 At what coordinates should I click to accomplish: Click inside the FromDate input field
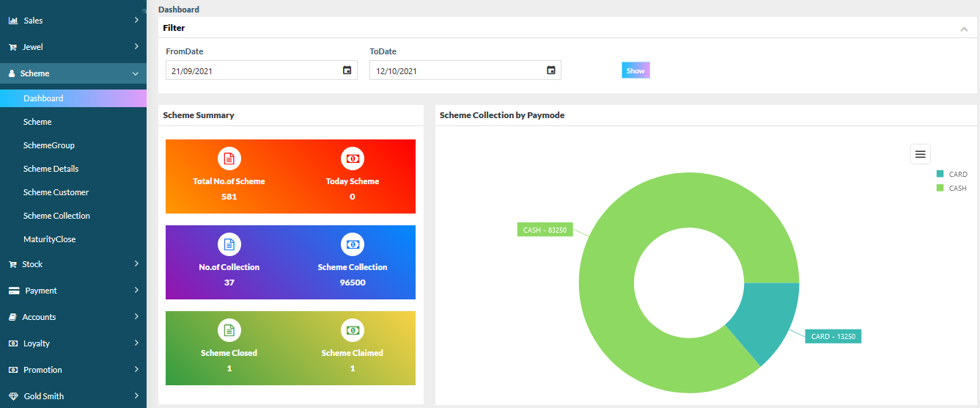pos(253,71)
